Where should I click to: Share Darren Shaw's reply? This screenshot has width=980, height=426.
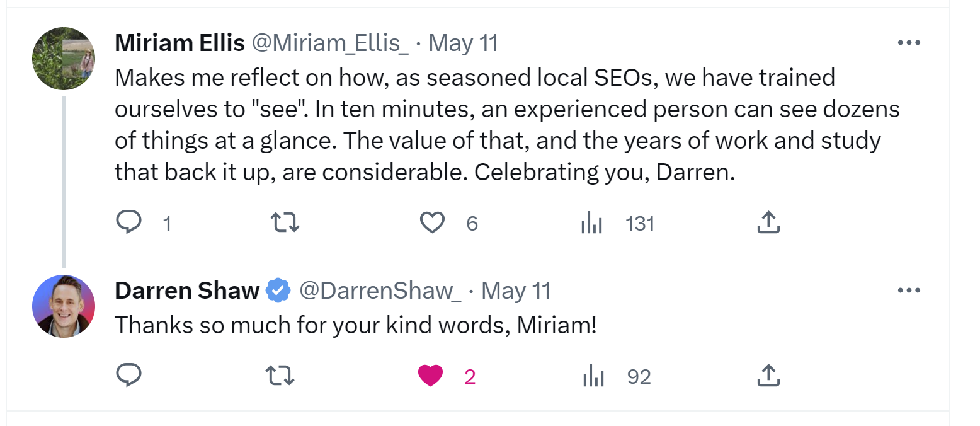tap(768, 376)
